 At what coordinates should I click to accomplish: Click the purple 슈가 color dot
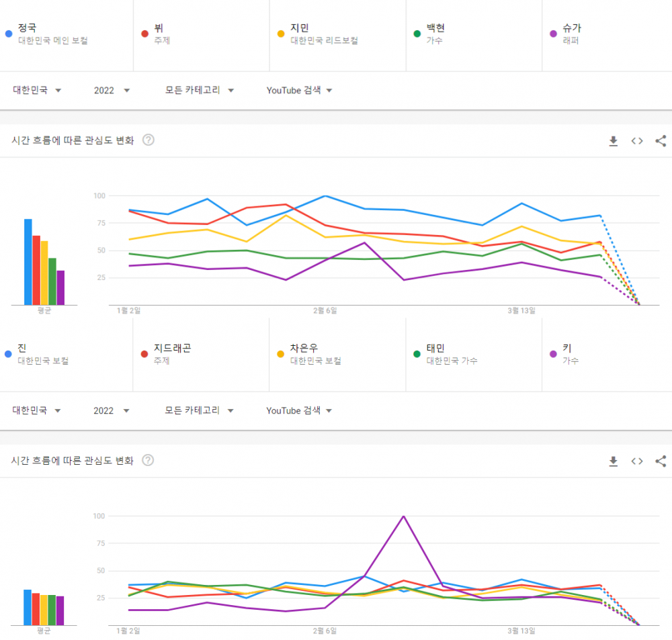coord(553,33)
